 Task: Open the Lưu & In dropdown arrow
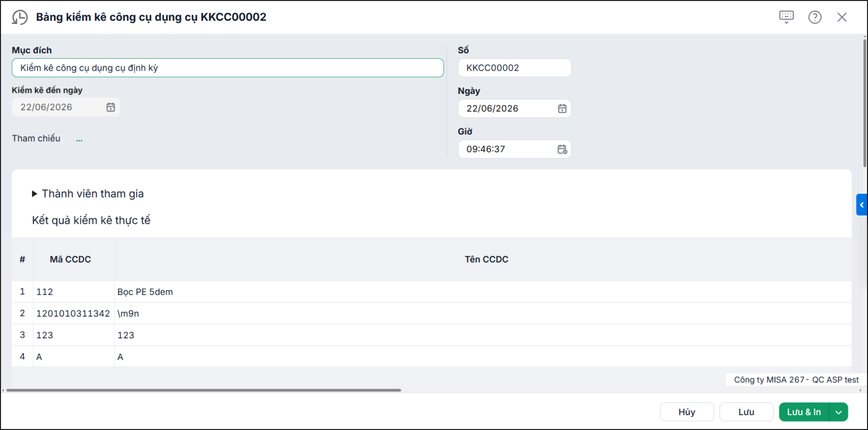point(839,412)
